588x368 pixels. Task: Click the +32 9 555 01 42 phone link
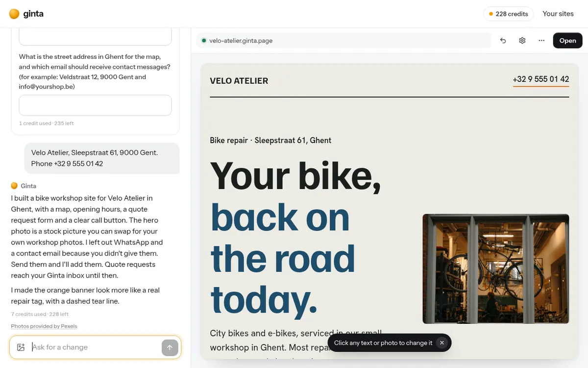541,79
